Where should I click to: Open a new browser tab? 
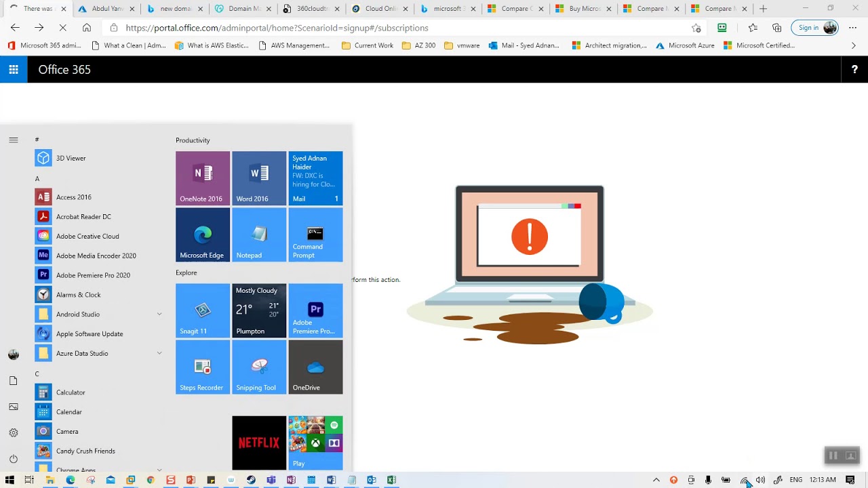click(x=763, y=9)
